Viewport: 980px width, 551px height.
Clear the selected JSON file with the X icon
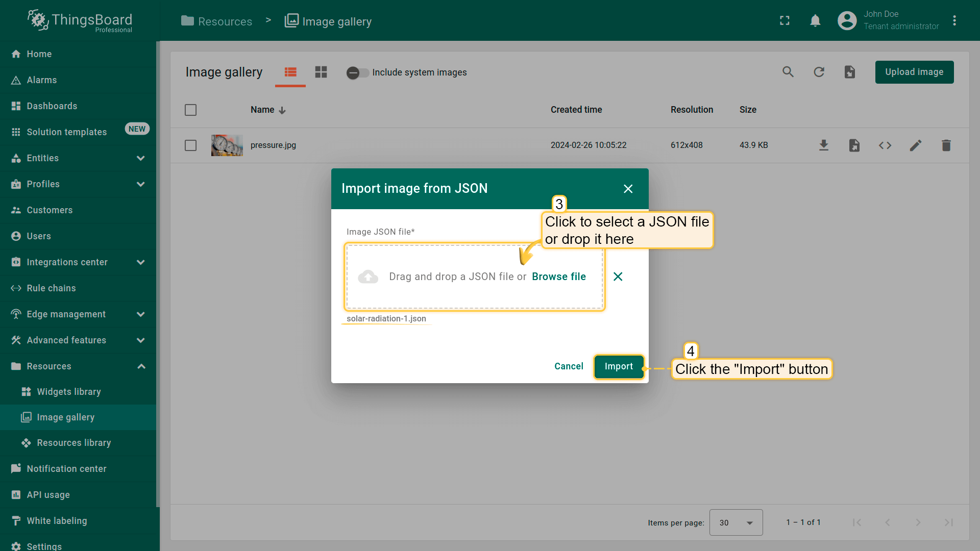click(x=618, y=277)
